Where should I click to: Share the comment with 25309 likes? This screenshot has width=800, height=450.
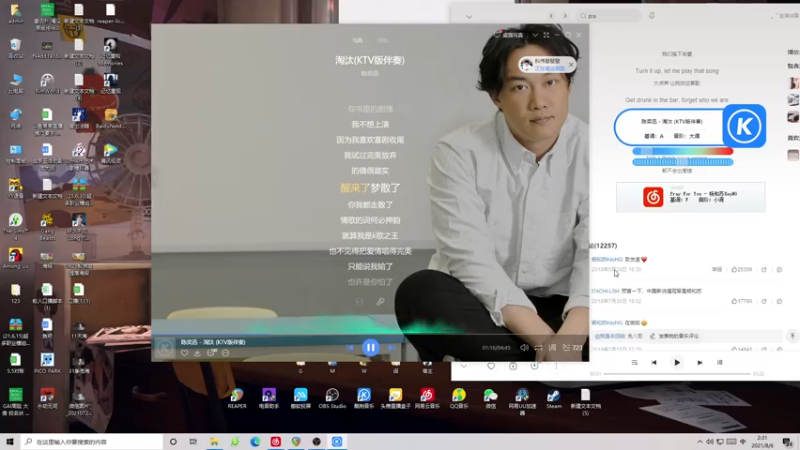point(764,269)
